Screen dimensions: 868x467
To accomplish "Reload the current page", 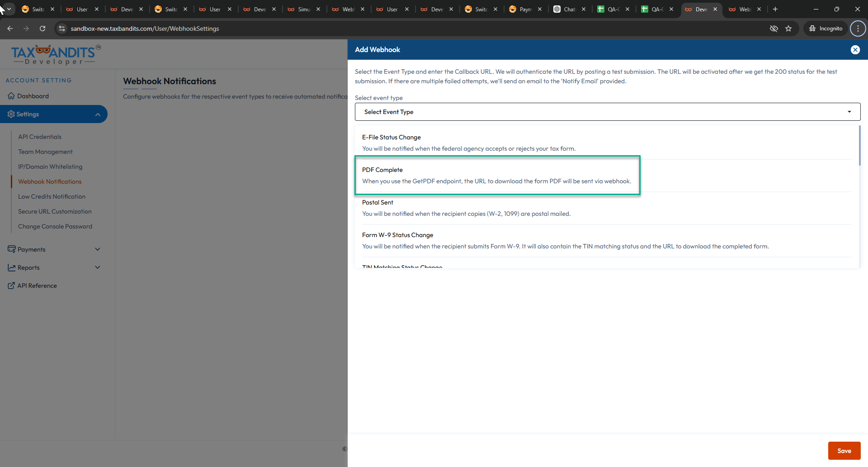I will [42, 29].
